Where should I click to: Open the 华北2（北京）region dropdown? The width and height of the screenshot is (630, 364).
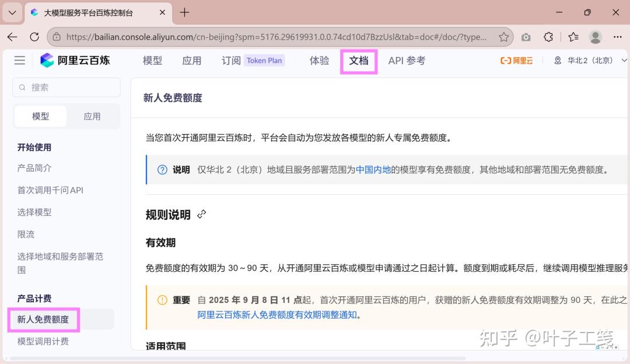(x=590, y=60)
